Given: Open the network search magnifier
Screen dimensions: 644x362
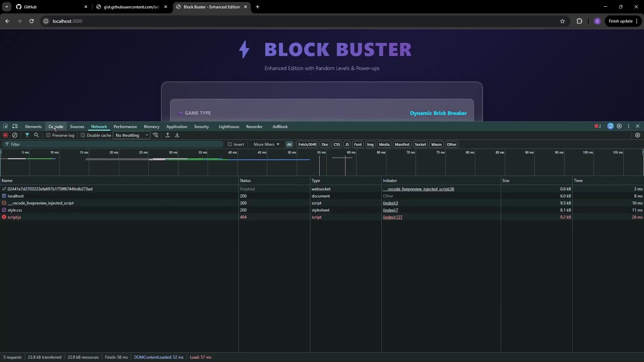Looking at the screenshot, I should (x=37, y=135).
